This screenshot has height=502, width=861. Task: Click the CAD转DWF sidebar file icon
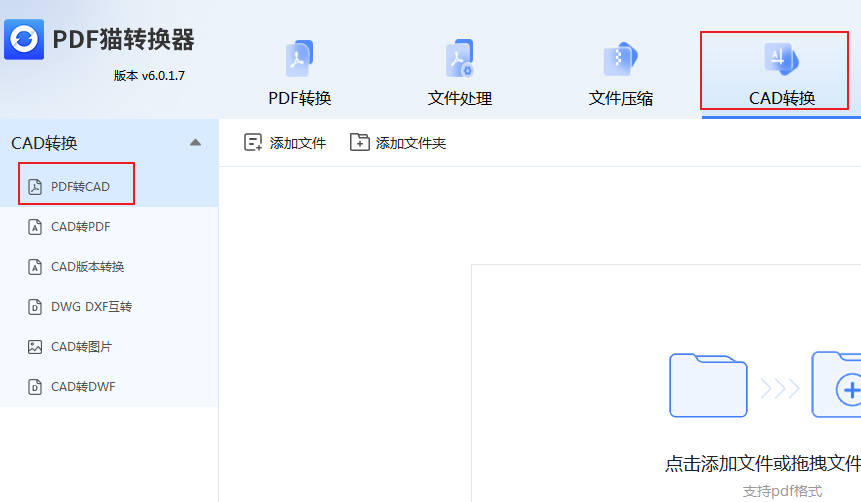[35, 387]
